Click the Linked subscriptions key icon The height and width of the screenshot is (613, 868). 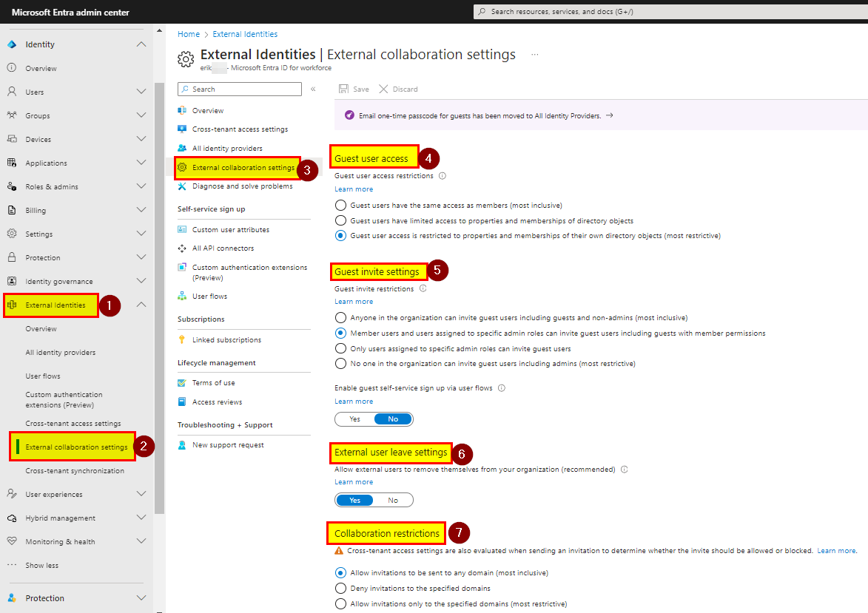coord(182,340)
